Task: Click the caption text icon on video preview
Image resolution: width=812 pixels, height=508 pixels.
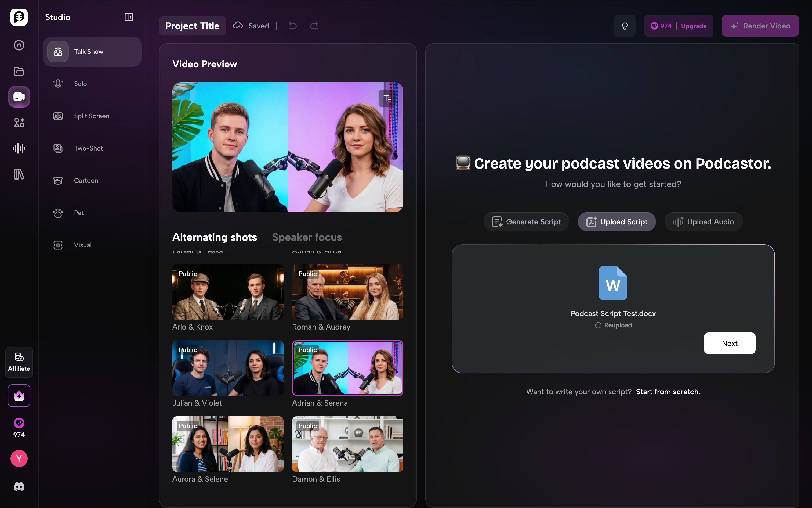Action: (387, 98)
